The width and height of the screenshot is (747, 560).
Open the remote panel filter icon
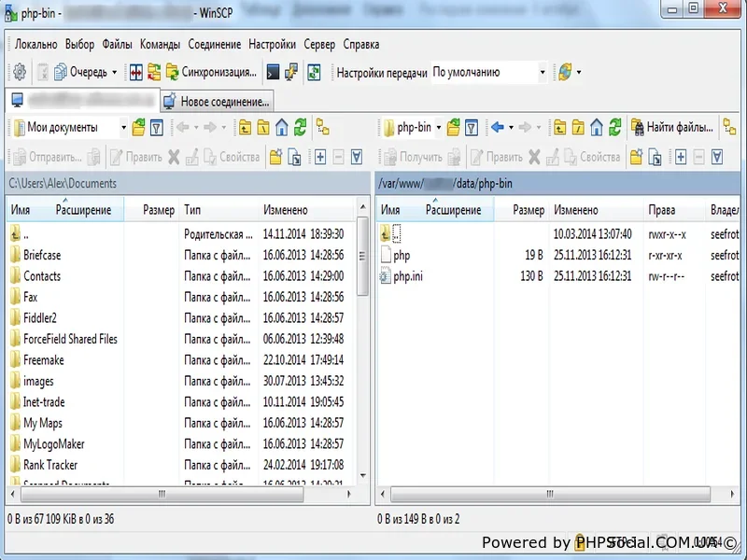point(472,128)
